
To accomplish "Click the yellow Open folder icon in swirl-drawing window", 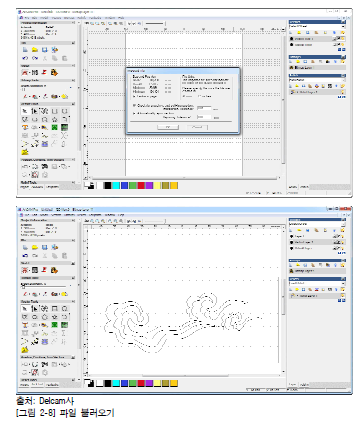I will (35, 247).
